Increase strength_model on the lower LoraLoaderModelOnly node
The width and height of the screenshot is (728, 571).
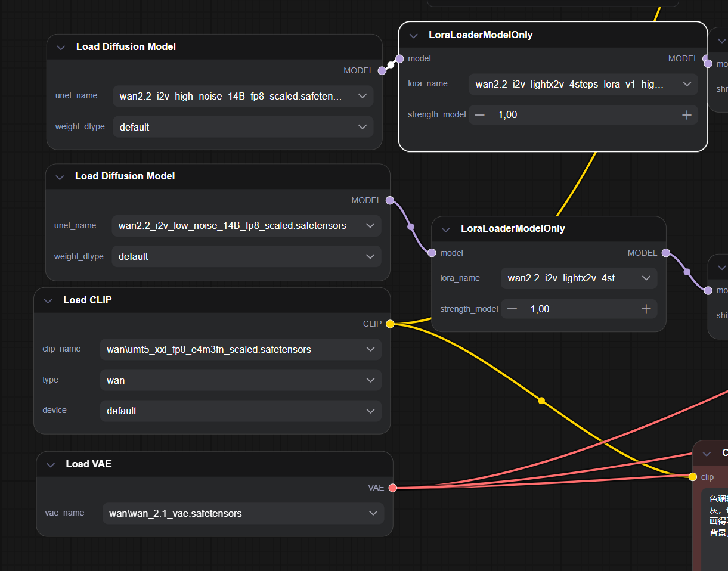pyautogui.click(x=646, y=309)
